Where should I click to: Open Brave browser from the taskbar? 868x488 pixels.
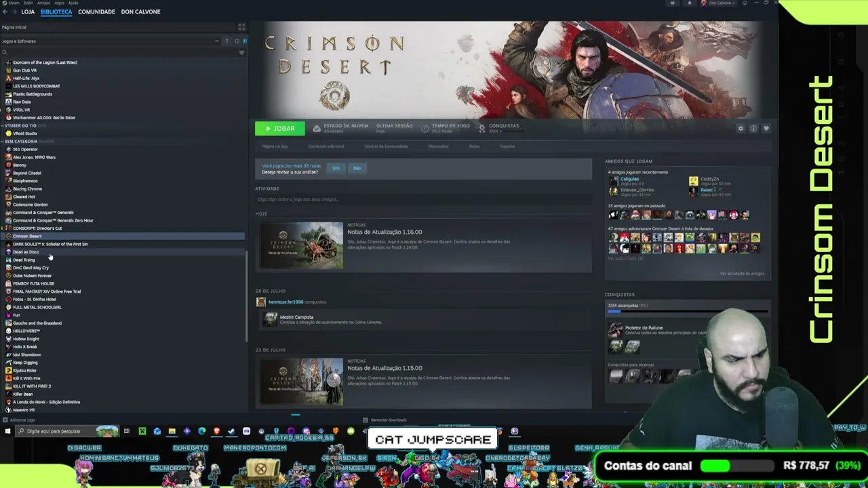tap(217, 431)
